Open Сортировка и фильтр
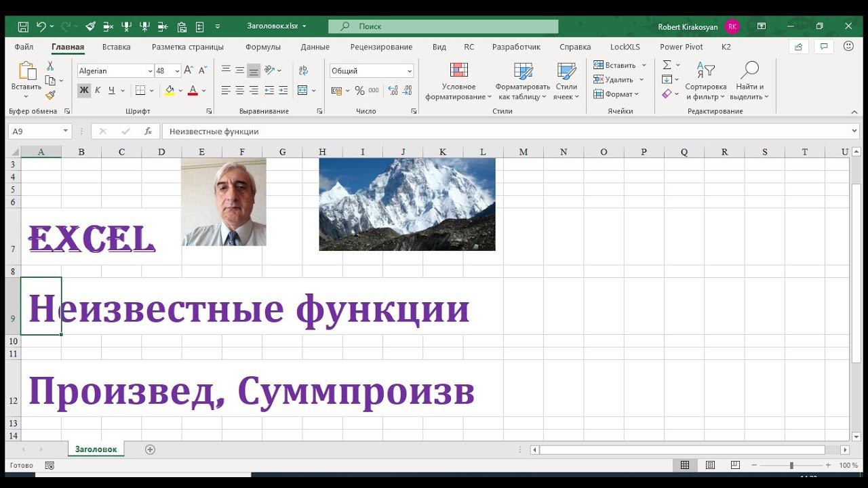868x488 pixels. 705,81
